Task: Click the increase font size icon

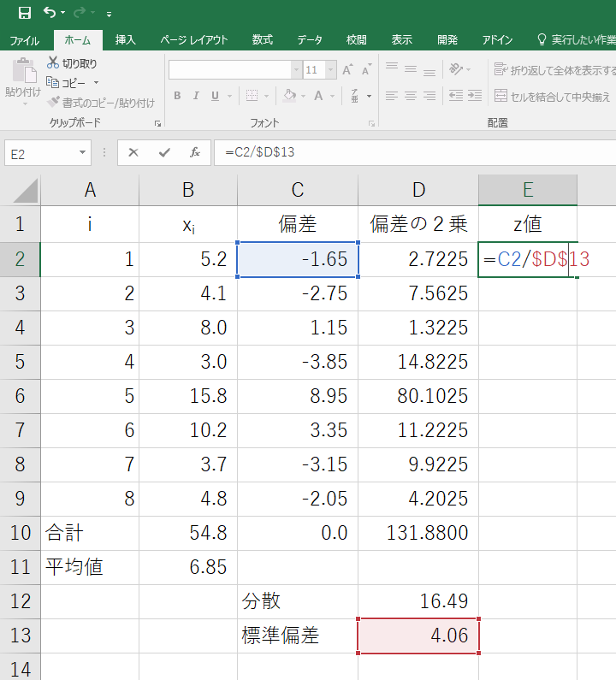Action: point(347,69)
